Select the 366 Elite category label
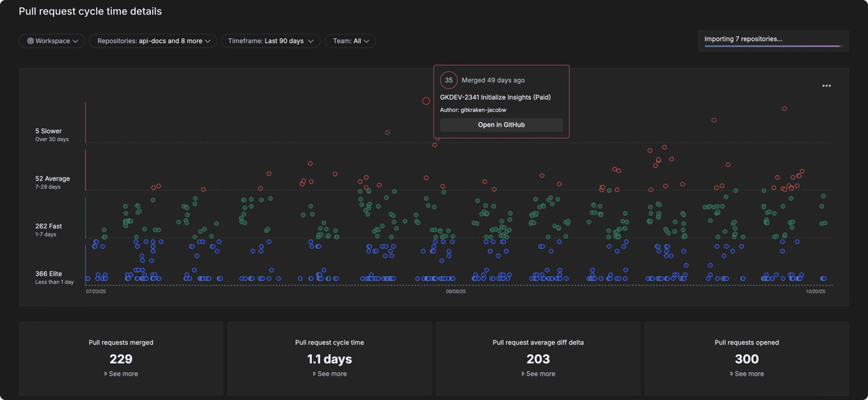 (49, 274)
